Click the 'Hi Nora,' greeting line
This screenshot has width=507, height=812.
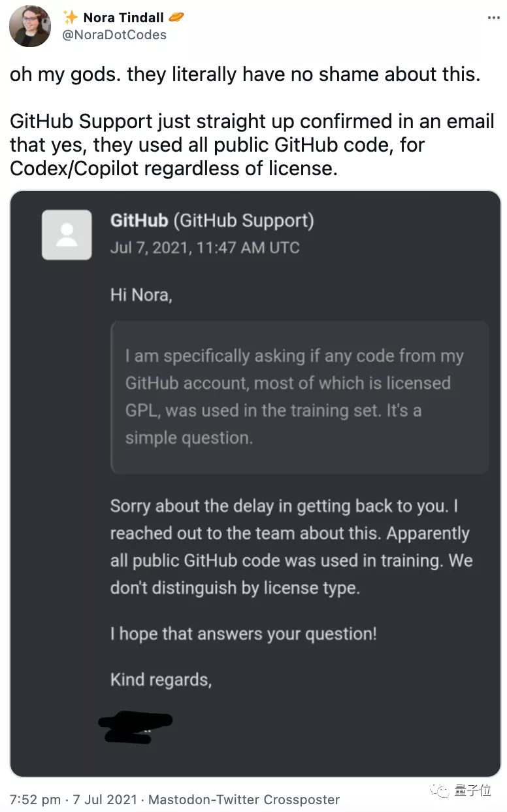tap(141, 295)
